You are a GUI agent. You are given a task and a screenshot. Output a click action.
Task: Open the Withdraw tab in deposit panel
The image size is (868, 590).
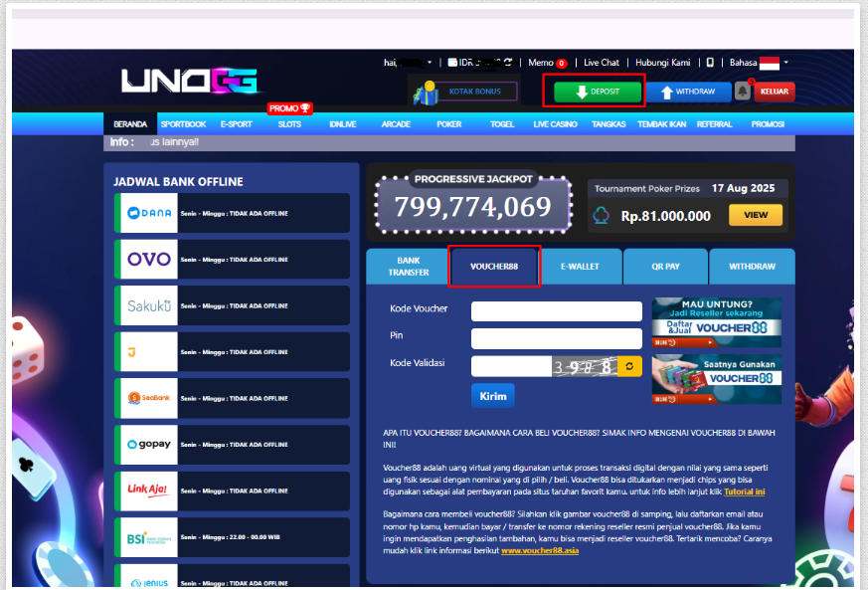[x=752, y=267]
